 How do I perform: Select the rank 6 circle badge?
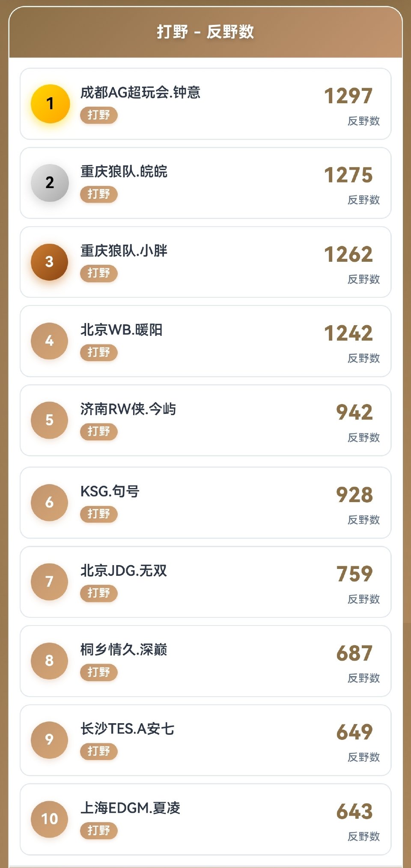coord(50,503)
